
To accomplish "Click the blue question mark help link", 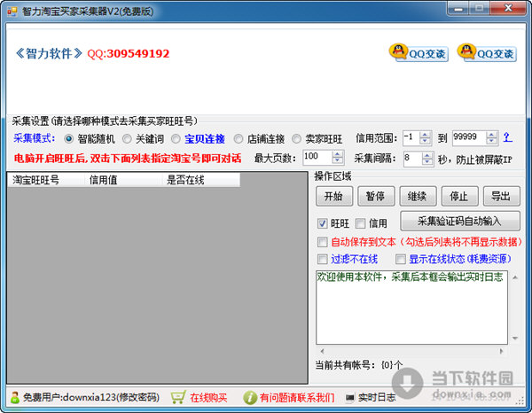I will click(x=507, y=137).
